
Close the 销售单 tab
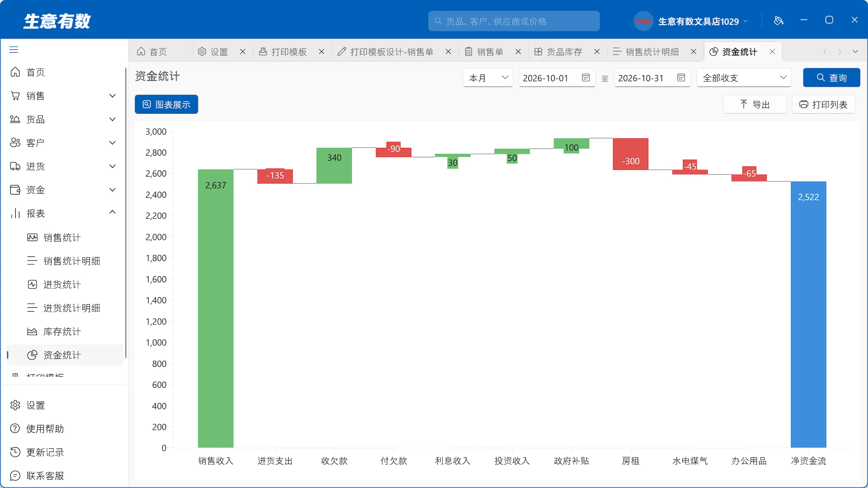tap(518, 52)
